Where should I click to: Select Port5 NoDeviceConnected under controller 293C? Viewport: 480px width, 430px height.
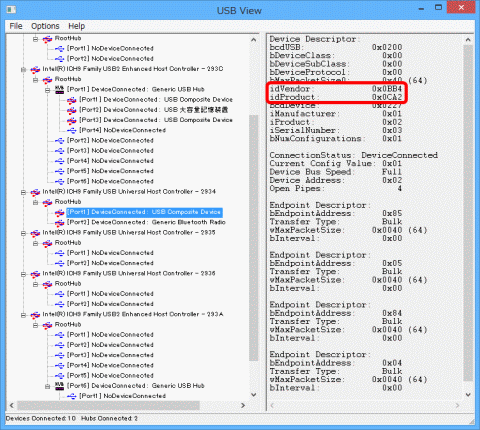[x=110, y=171]
